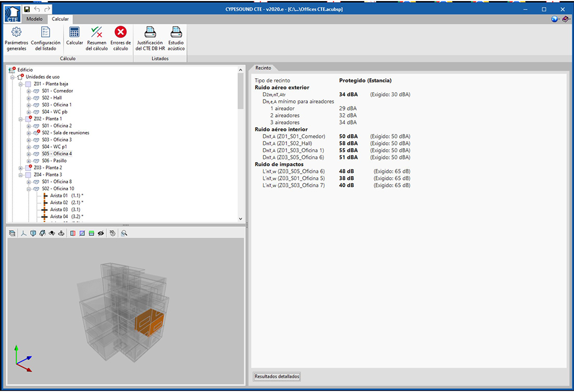The width and height of the screenshot is (574, 392).
Task: Expand S05 - Oficina 4
Action: point(29,154)
